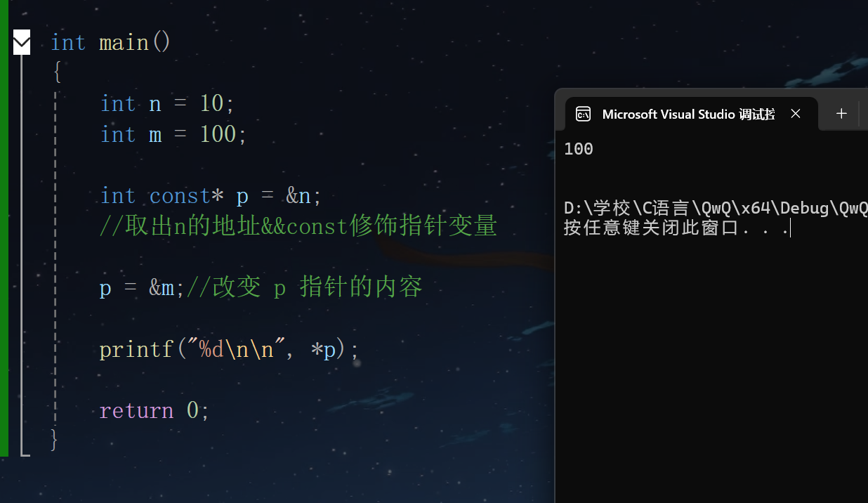Close the 调试控 console tab
This screenshot has width=868, height=503.
point(795,113)
